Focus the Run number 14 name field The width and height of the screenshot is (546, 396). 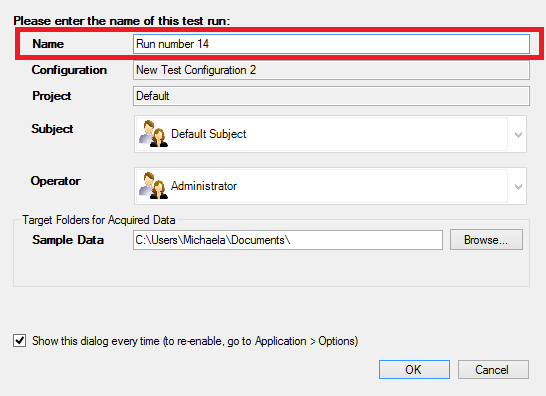pos(331,44)
